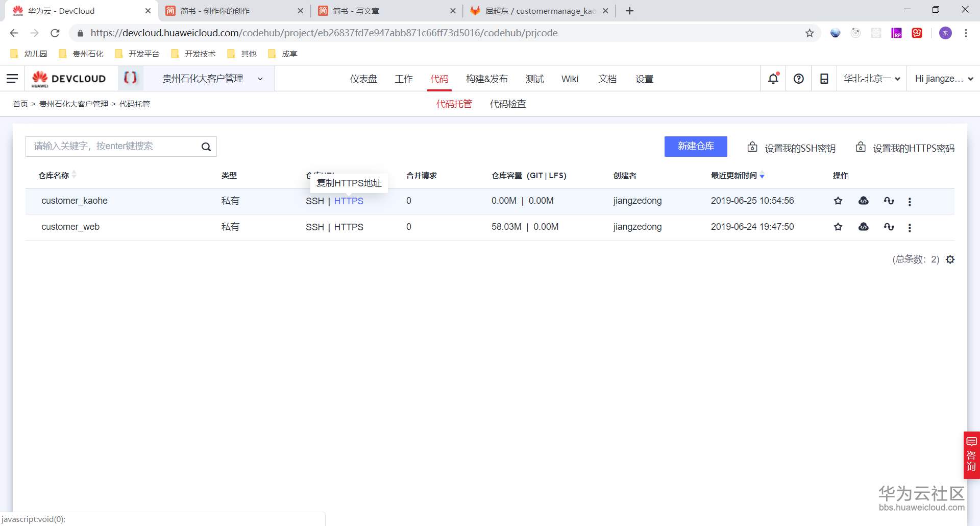980x526 pixels.
Task: Click the 新建仓库 button
Action: click(x=696, y=147)
